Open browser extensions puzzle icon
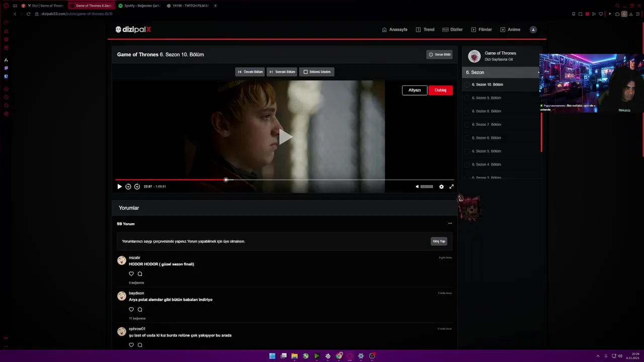Screen dimensions: 644x362 pos(617,14)
